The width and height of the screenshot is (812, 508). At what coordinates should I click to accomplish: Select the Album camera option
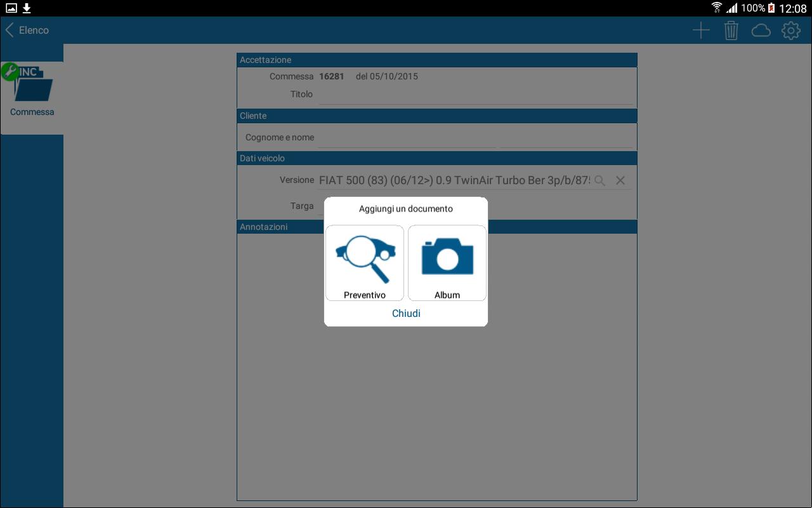coord(447,262)
